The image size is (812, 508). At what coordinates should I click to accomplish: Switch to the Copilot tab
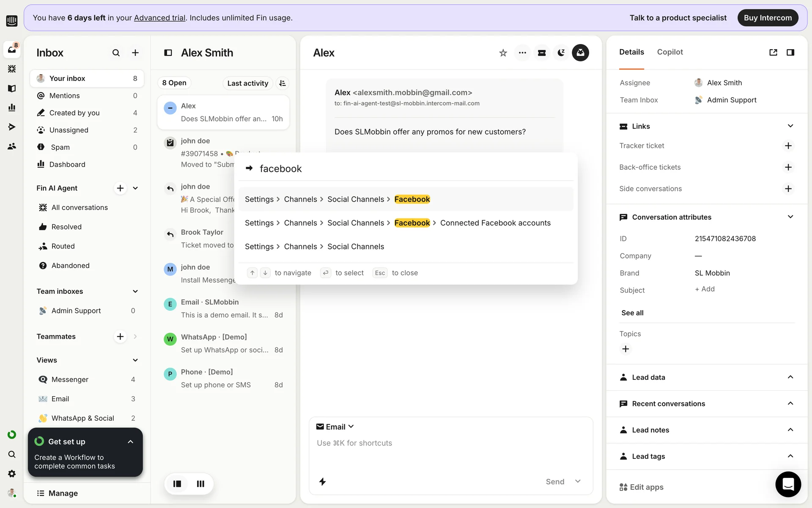pyautogui.click(x=670, y=52)
